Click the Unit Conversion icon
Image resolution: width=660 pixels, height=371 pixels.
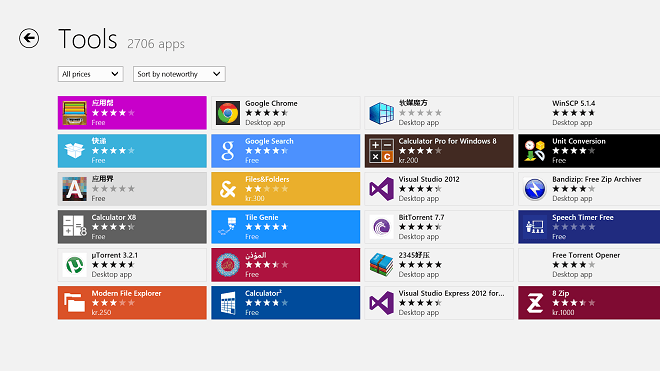click(535, 151)
